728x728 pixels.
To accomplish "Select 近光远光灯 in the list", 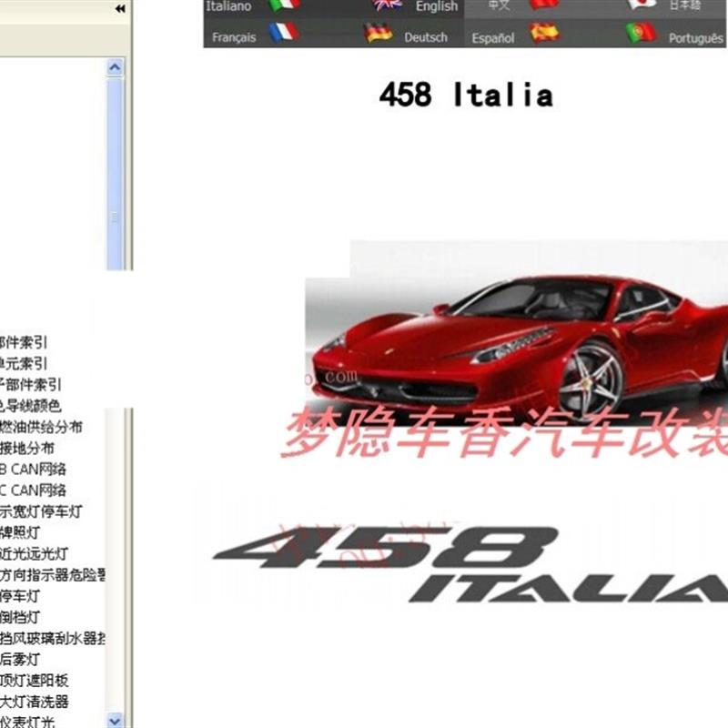I will coord(35,554).
